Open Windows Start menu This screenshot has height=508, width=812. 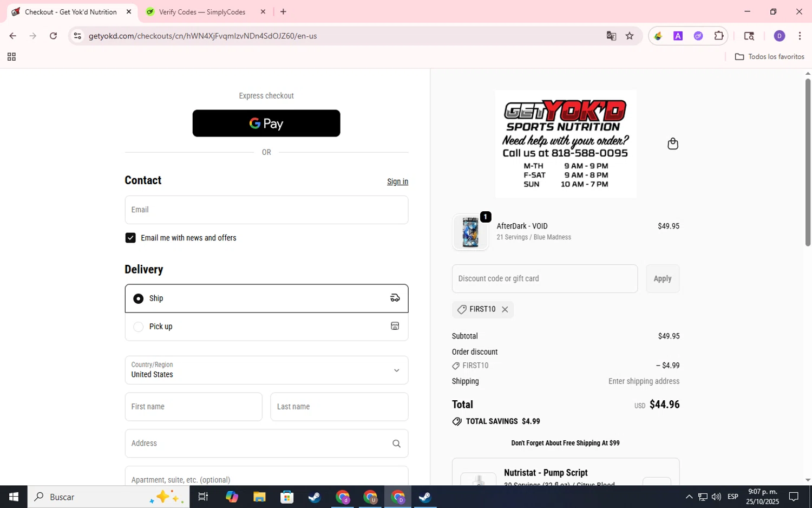point(14,497)
